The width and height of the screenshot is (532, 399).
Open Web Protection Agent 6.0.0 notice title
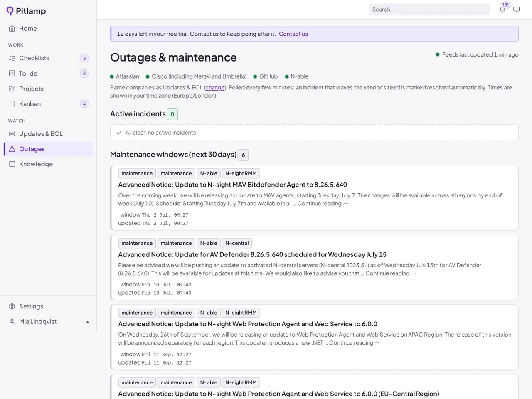point(248,324)
